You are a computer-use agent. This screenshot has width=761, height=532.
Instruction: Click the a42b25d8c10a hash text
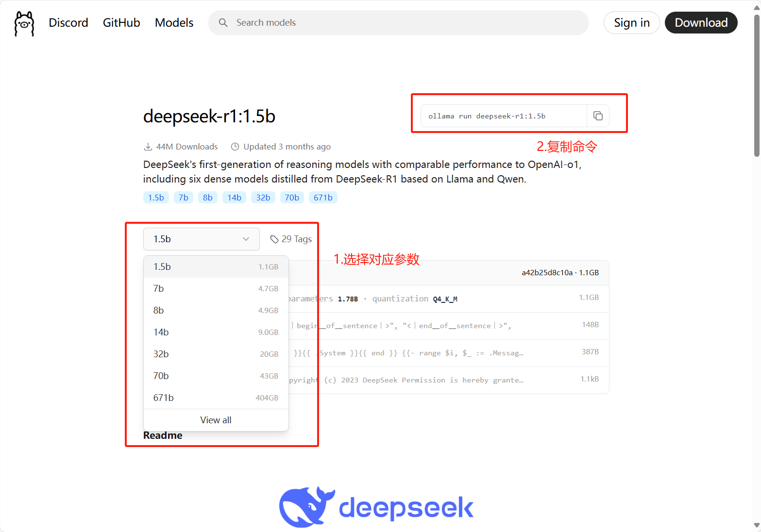coord(547,273)
